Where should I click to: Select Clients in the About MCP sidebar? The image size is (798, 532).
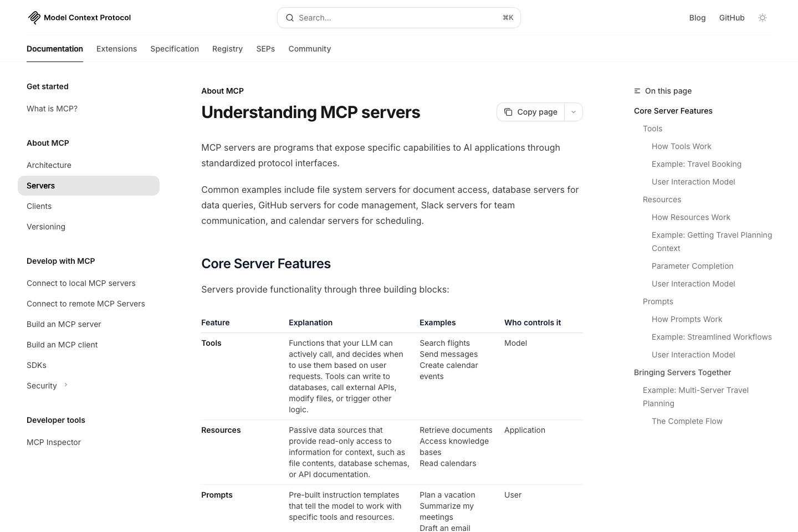point(39,206)
